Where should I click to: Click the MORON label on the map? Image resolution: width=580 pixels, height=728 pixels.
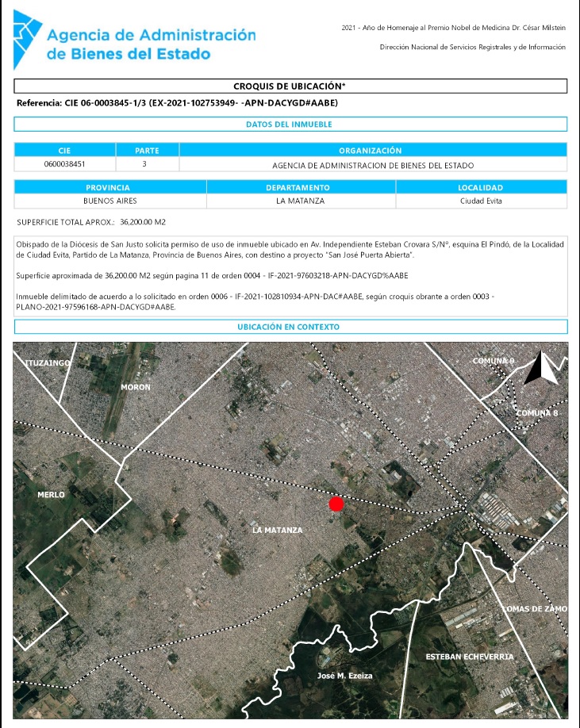pos(135,387)
